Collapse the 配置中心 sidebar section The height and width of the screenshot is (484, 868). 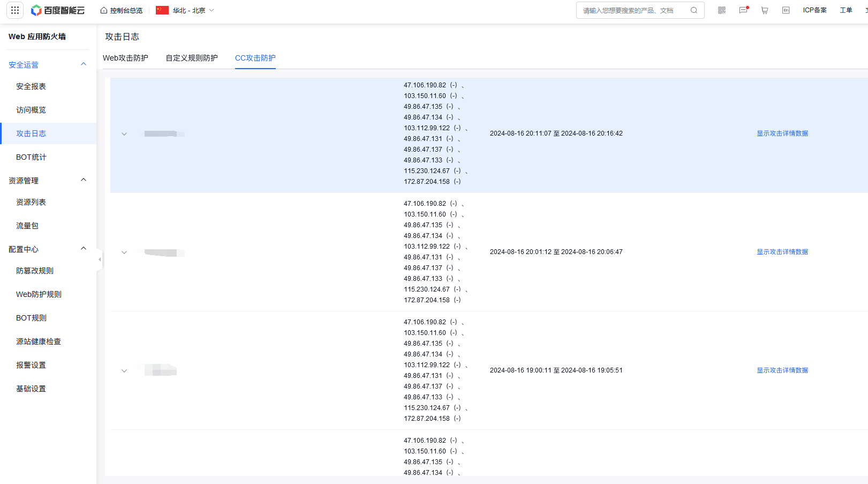pyautogui.click(x=84, y=249)
